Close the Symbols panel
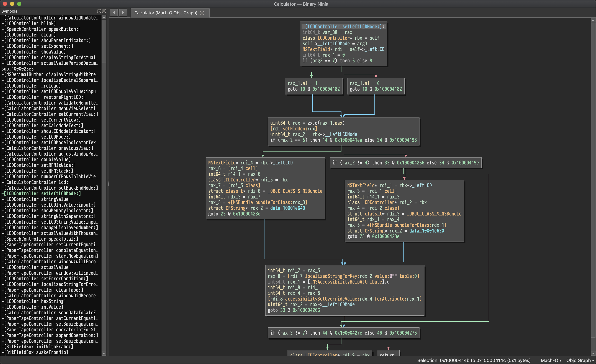Viewport: 596px width, 364px height. 104,11
